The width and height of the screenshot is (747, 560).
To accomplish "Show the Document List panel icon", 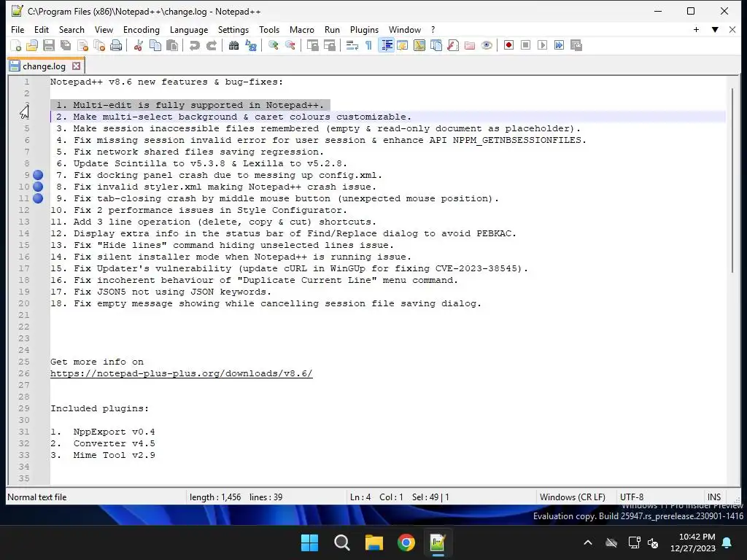I will pos(436,46).
